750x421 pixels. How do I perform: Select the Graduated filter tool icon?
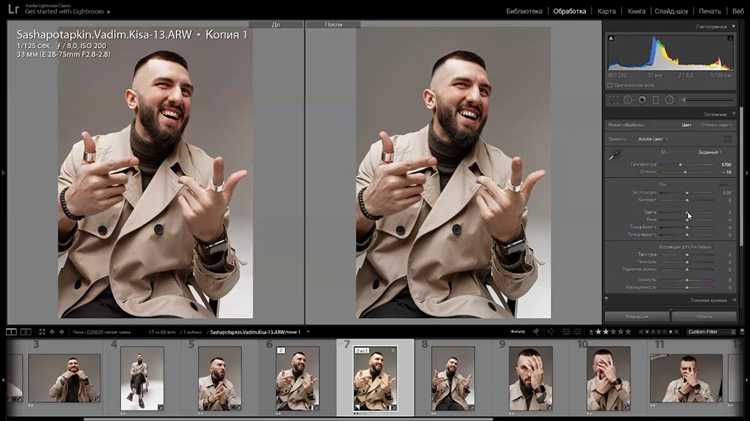656,100
